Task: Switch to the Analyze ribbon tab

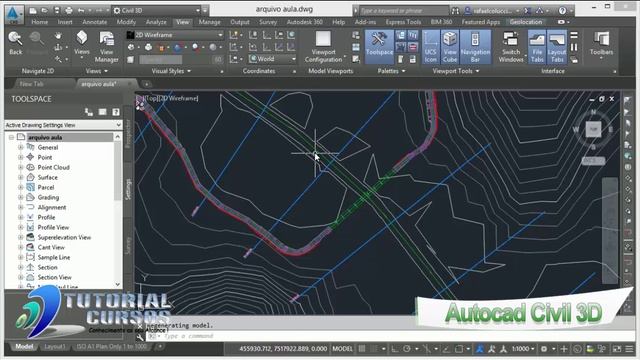Action: pos(156,22)
